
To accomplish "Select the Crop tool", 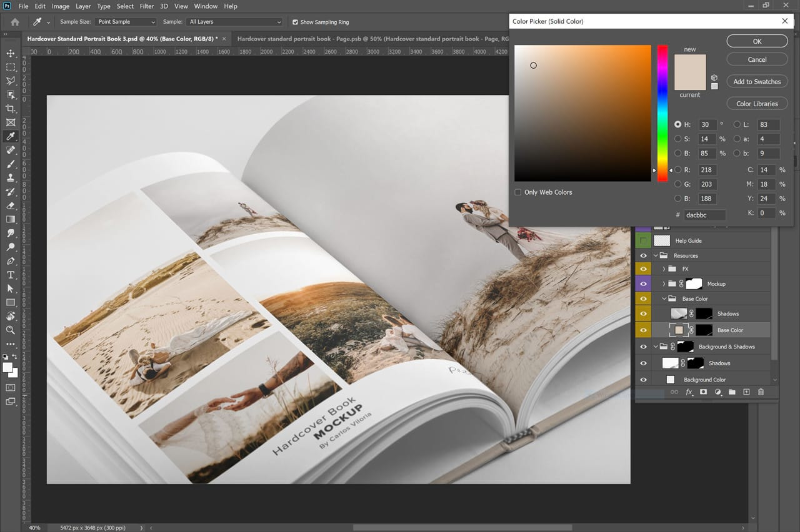I will tap(11, 109).
